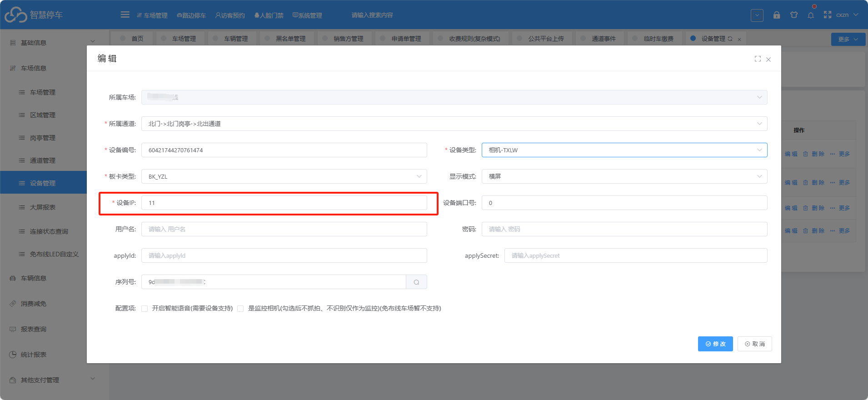868x400 pixels.
Task: Open the 设备类型 dropdown showing 相机-TXLW
Action: click(x=624, y=150)
